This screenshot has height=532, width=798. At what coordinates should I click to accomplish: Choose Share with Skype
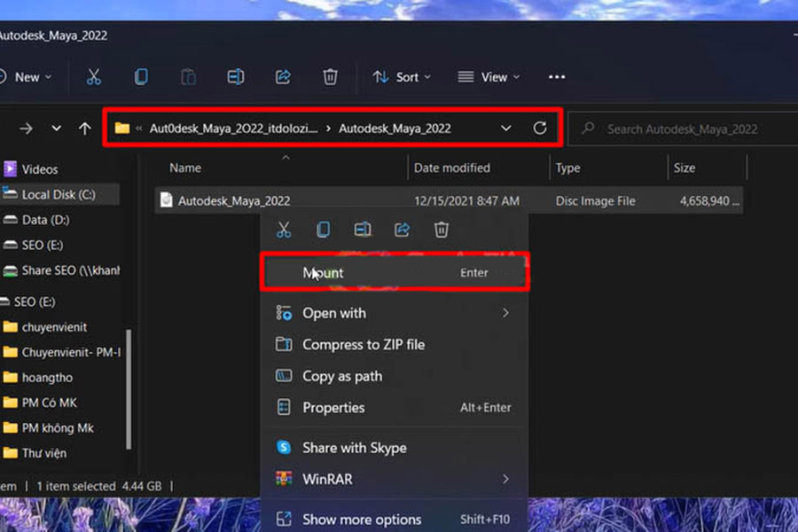(x=395, y=448)
